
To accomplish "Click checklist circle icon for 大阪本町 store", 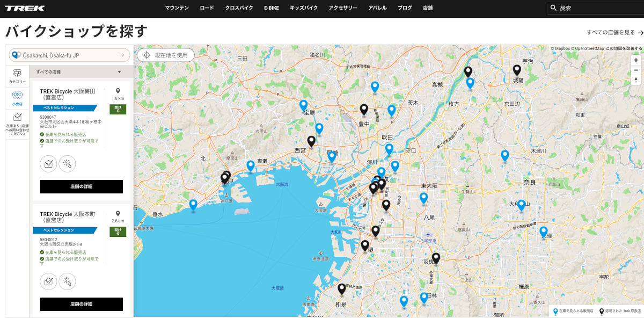I will click(49, 281).
